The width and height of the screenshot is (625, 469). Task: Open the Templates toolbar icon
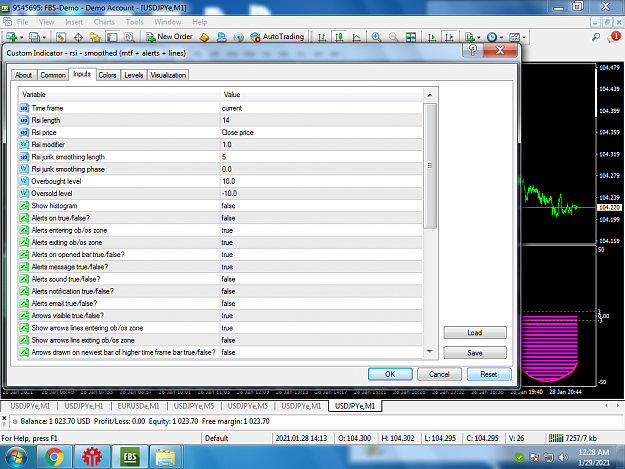coord(515,37)
